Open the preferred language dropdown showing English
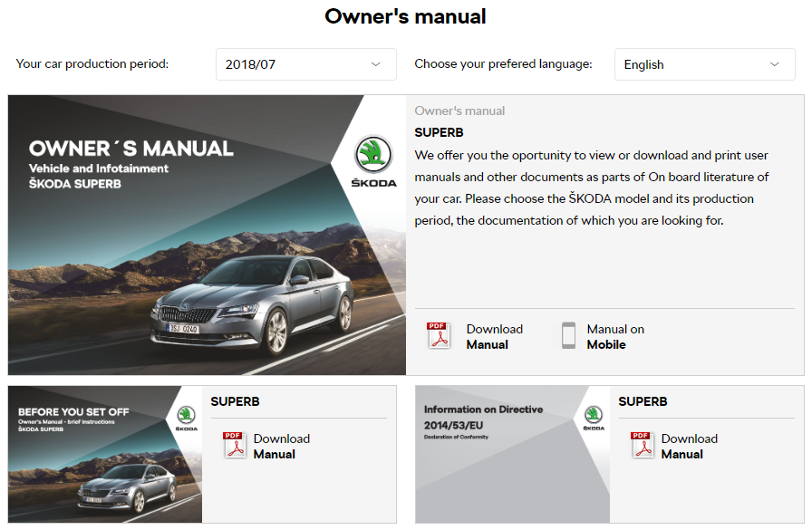Image resolution: width=812 pixels, height=530 pixels. pos(704,64)
